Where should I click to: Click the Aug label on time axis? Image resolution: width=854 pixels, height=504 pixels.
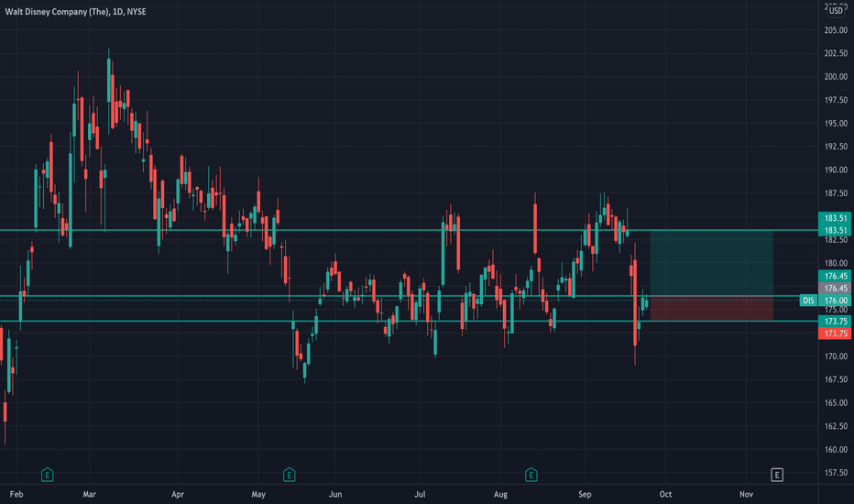coord(500,494)
